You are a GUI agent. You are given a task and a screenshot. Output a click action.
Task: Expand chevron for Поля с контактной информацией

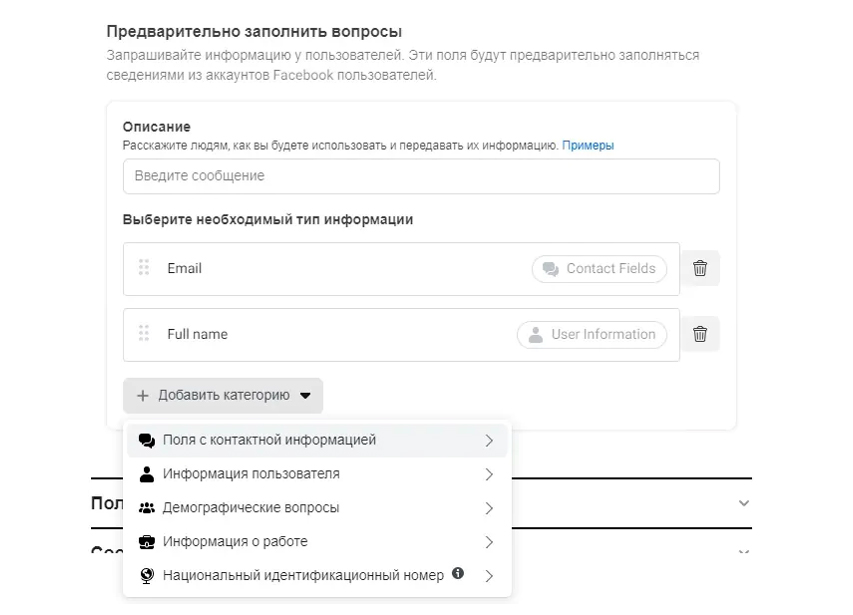pyautogui.click(x=489, y=440)
